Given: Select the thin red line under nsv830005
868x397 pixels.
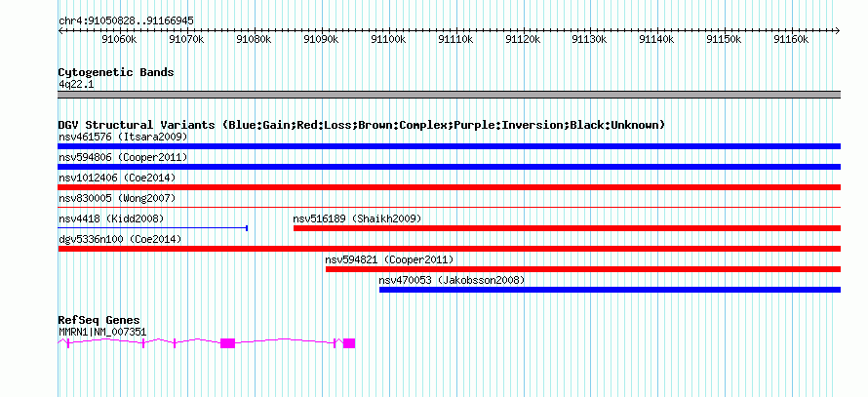Looking at the screenshot, I should [x=450, y=208].
